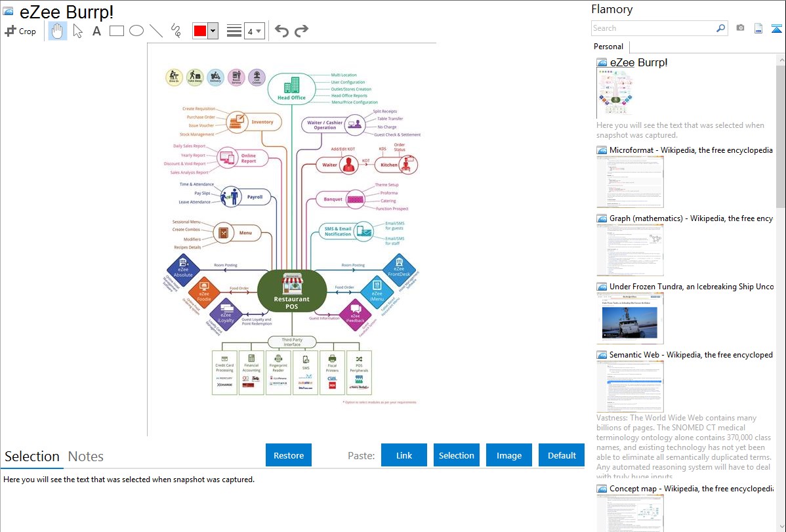
Task: Click the document page icon
Action: [758, 29]
